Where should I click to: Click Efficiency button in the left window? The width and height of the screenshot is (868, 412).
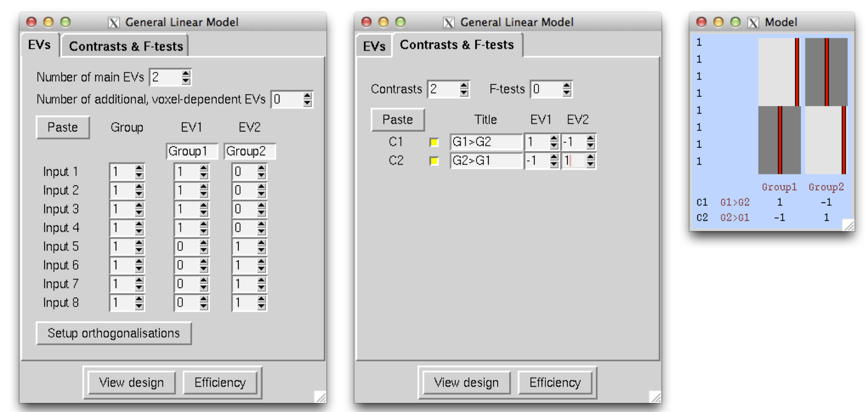point(220,383)
